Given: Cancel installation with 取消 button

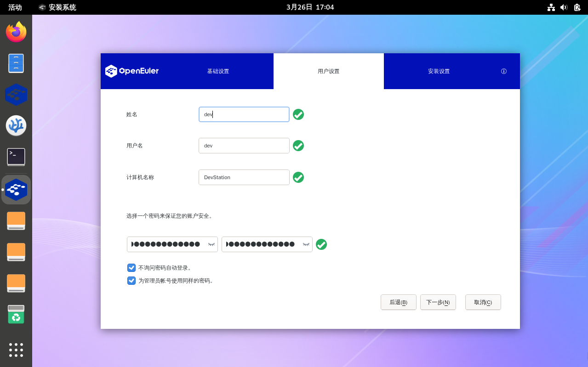Looking at the screenshot, I should tap(483, 302).
